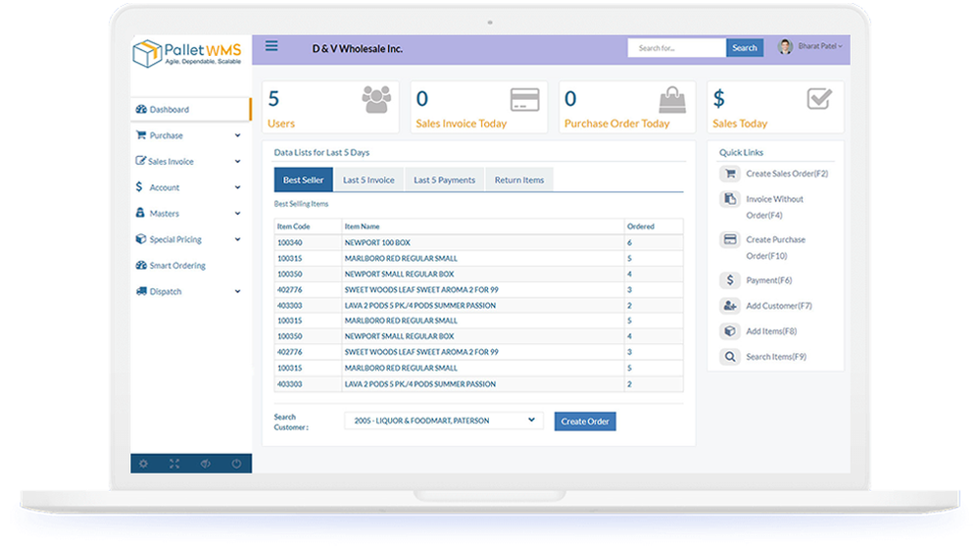This screenshot has width=980, height=549.
Task: Switch to the Last 5 Invoice tab
Action: pyautogui.click(x=368, y=180)
